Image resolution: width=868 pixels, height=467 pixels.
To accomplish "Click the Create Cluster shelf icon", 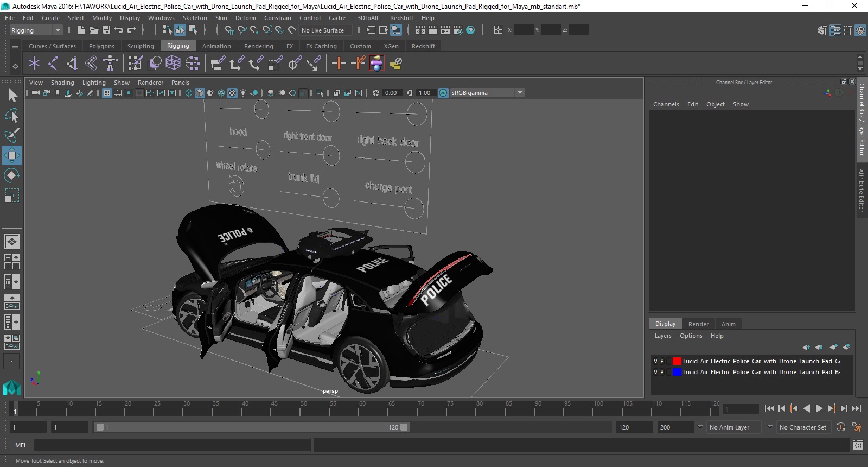I will (193, 64).
